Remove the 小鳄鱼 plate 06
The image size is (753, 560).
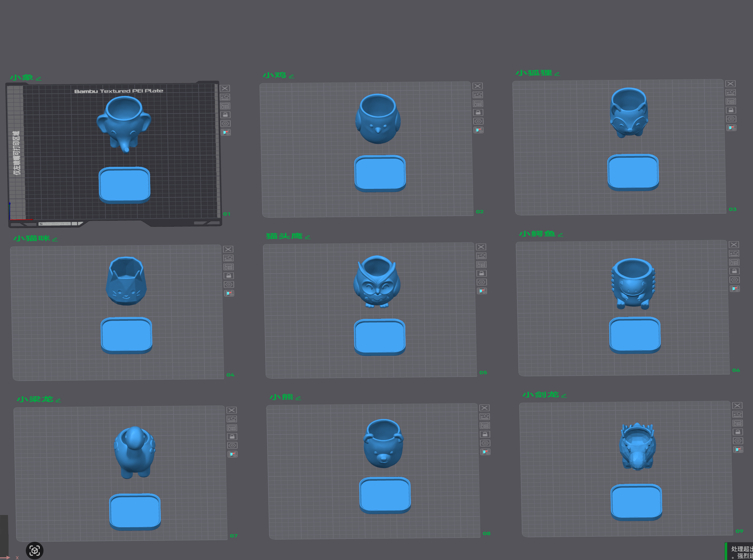[x=734, y=245]
